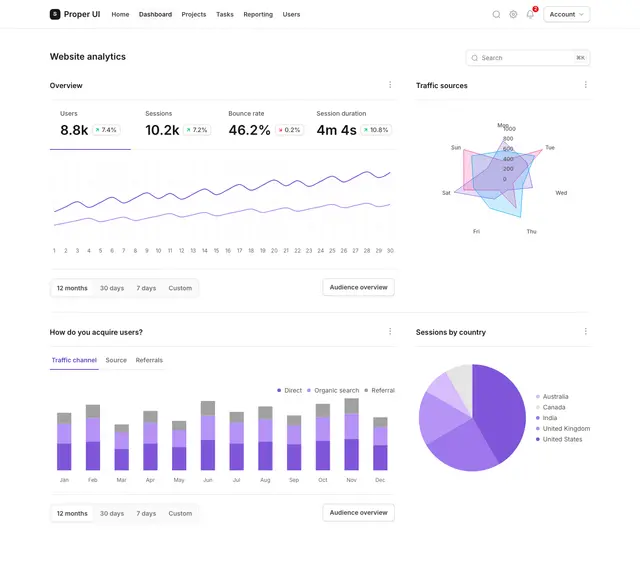640x566 pixels.
Task: Select 30 days in Overview range
Action: tap(112, 288)
